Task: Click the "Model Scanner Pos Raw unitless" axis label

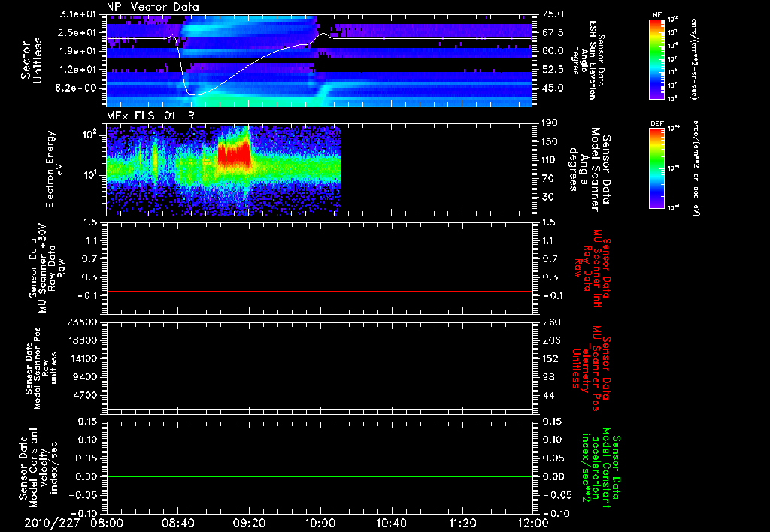Action: point(42,368)
